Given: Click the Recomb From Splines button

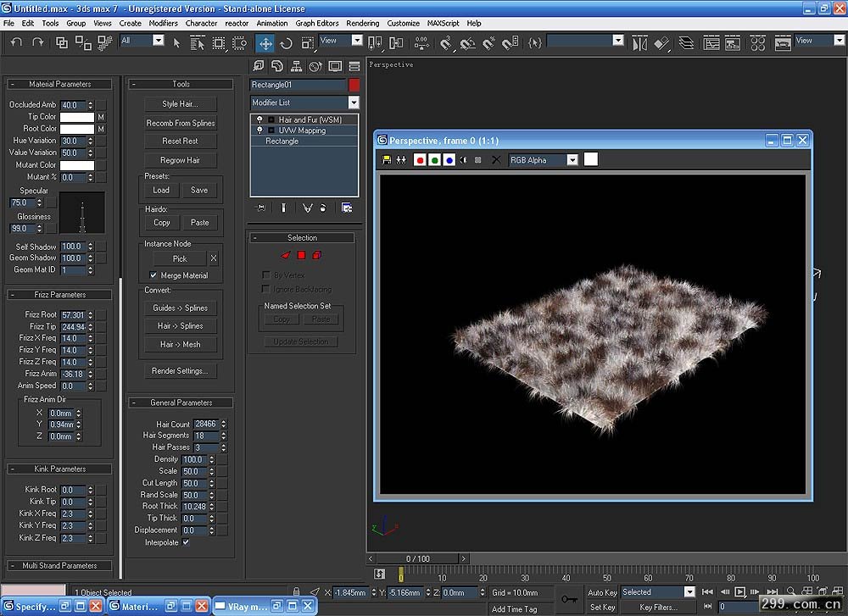Looking at the screenshot, I should point(180,123).
